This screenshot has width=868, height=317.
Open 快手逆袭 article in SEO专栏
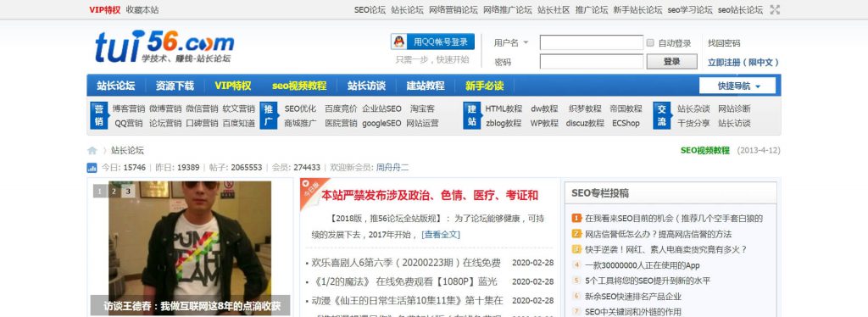[x=666, y=249]
